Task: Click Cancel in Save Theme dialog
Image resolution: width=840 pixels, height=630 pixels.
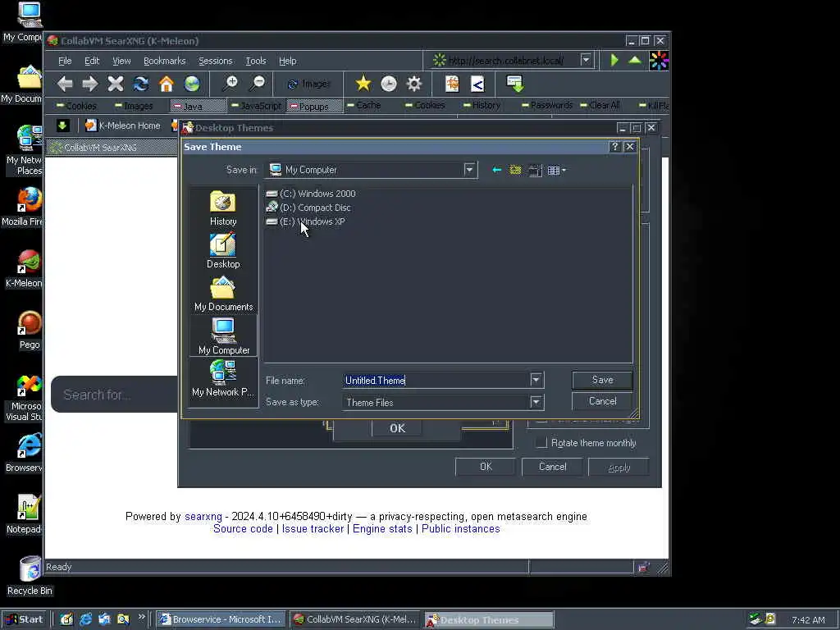Action: pos(602,401)
